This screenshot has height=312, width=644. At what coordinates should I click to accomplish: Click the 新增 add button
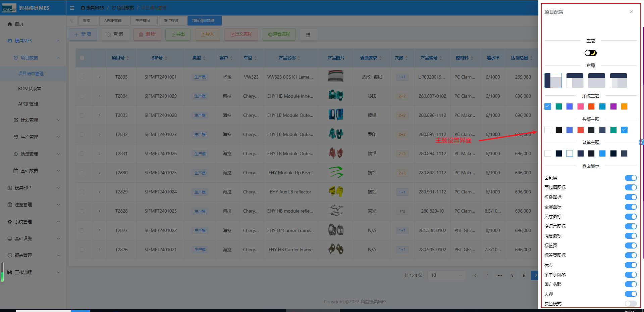[83, 34]
